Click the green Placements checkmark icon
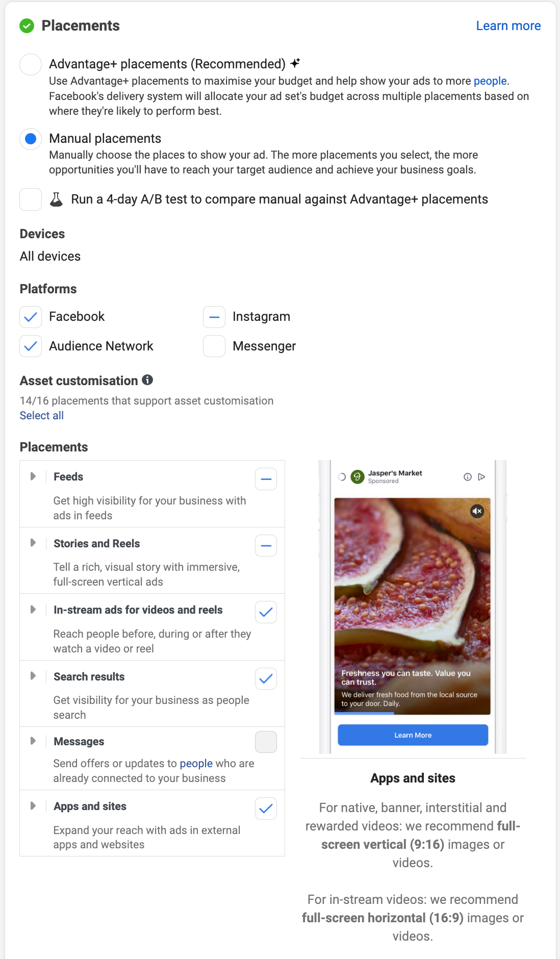 (x=27, y=26)
